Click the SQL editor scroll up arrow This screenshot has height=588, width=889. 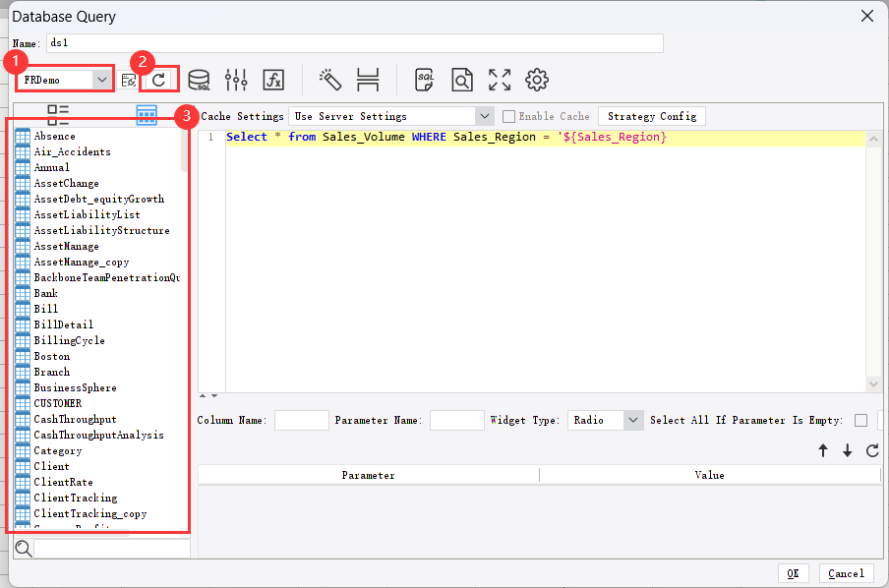[x=873, y=139]
